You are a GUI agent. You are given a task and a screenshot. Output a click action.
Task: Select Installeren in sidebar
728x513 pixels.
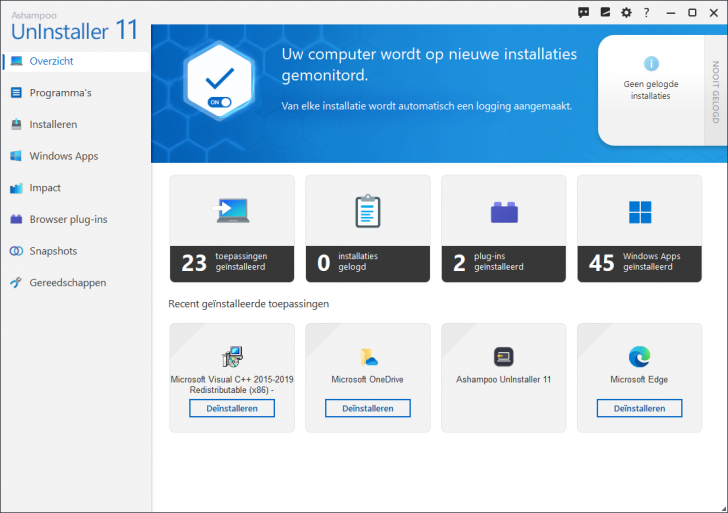(76, 124)
